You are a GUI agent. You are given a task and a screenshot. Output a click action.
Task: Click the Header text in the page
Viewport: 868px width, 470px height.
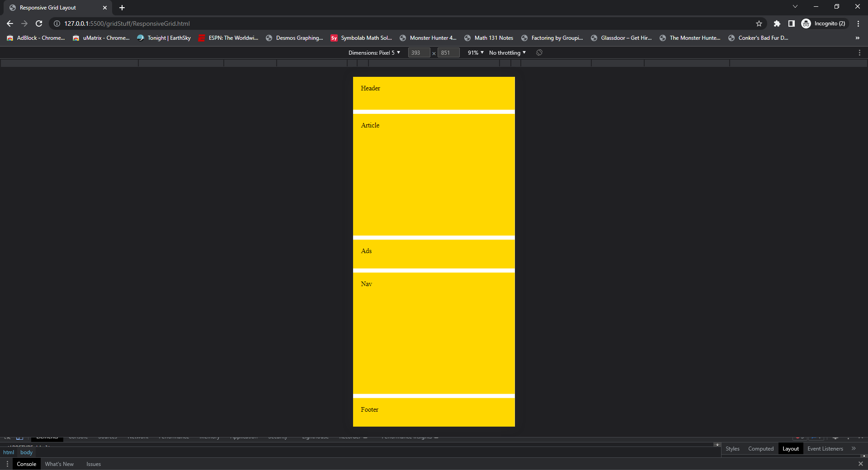370,88
